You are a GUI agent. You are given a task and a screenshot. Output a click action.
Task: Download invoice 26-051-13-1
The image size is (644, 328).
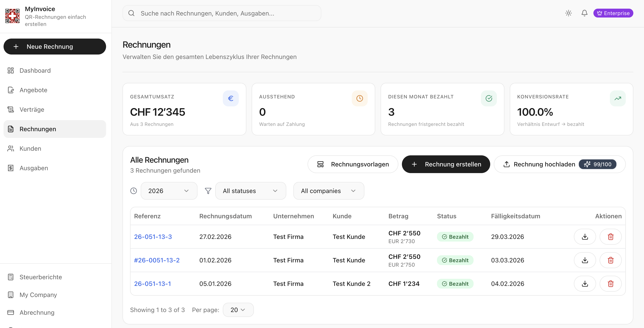tap(585, 284)
